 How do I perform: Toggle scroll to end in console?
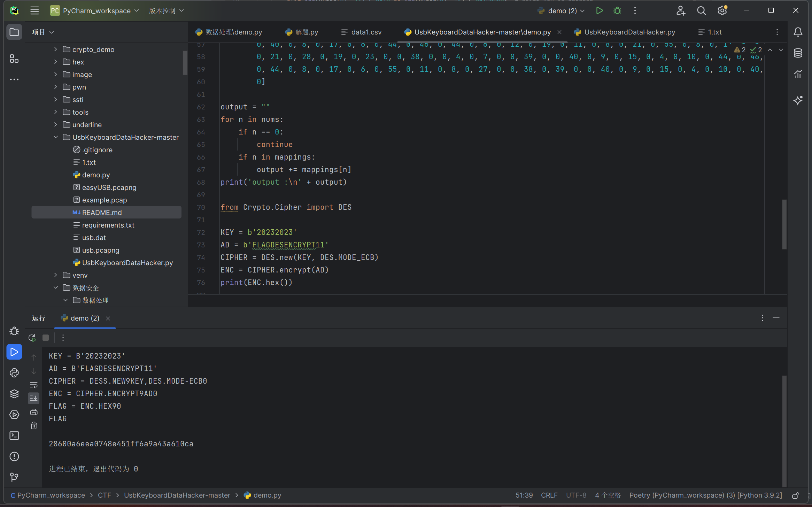coord(34,398)
